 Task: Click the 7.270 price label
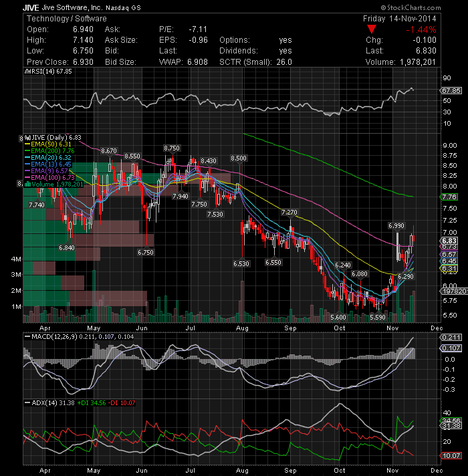point(289,212)
